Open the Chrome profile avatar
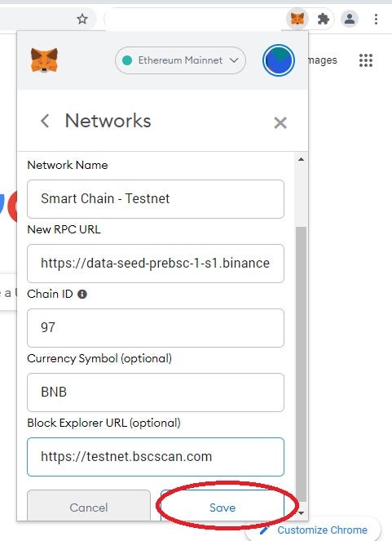Screen dimensions: 392x541 350,19
